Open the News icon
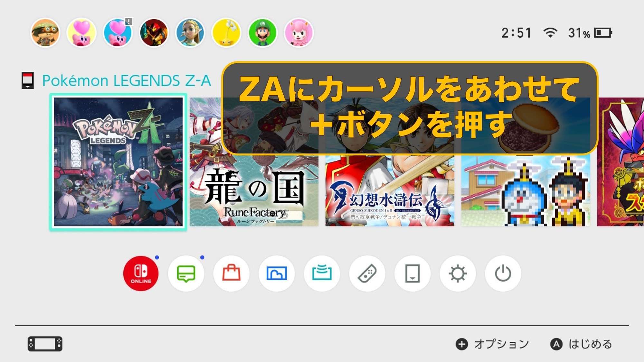Screen dimensions: 644x362 pyautogui.click(x=186, y=274)
